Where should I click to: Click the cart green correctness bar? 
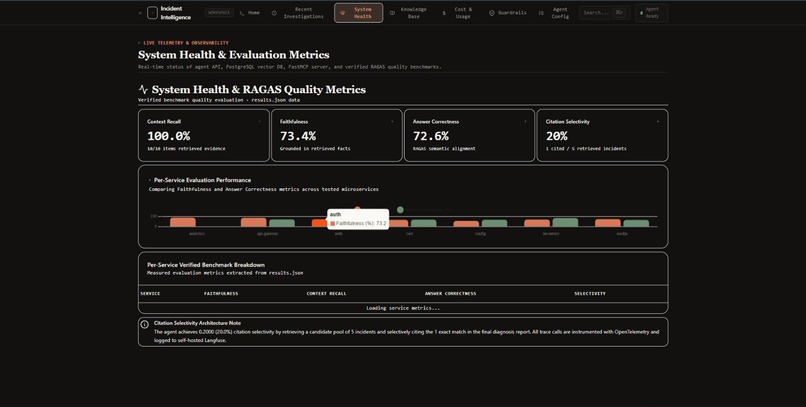pyautogui.click(x=424, y=223)
